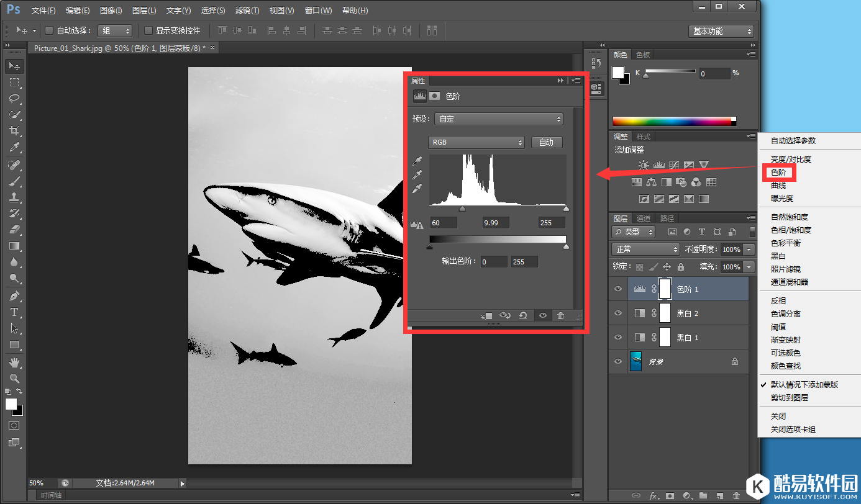
Task: Select the Crop tool
Action: 14,131
